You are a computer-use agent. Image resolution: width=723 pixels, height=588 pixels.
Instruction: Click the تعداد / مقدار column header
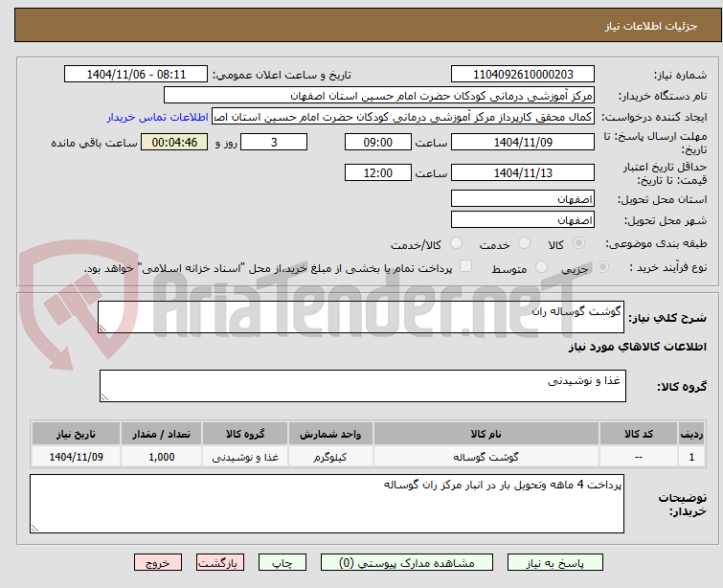pyautogui.click(x=162, y=434)
